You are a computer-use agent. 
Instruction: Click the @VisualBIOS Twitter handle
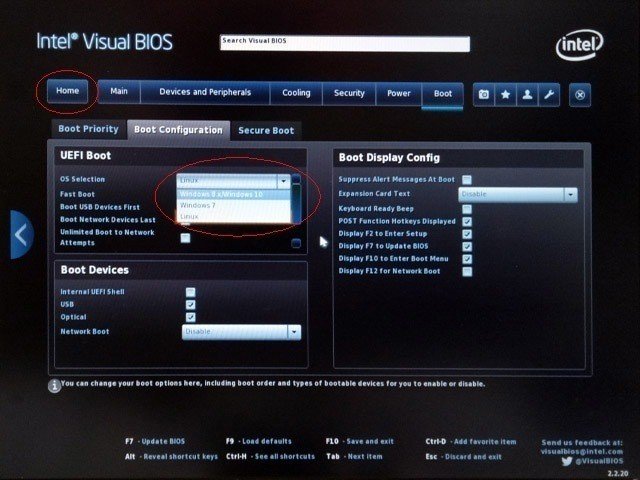[599, 461]
